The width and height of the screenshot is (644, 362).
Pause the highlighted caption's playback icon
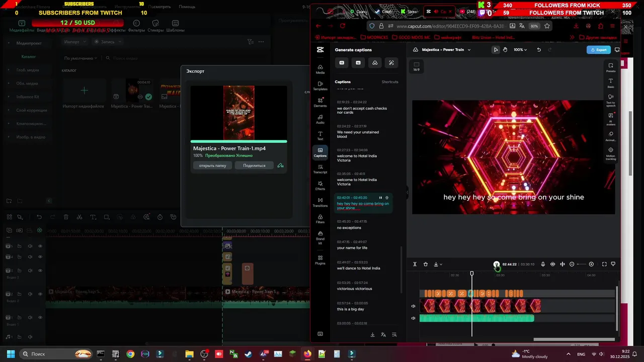(380, 198)
